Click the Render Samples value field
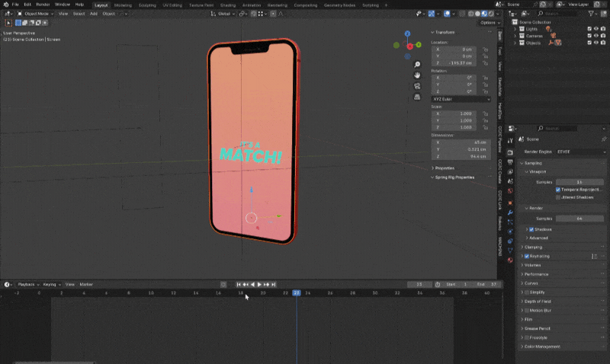610x364 pixels. click(x=579, y=219)
